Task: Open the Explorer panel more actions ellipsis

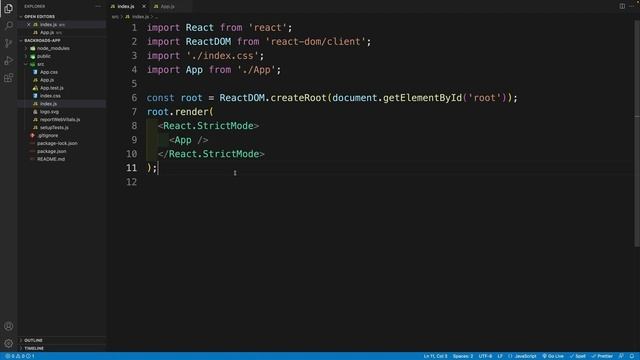Action: pos(98,7)
